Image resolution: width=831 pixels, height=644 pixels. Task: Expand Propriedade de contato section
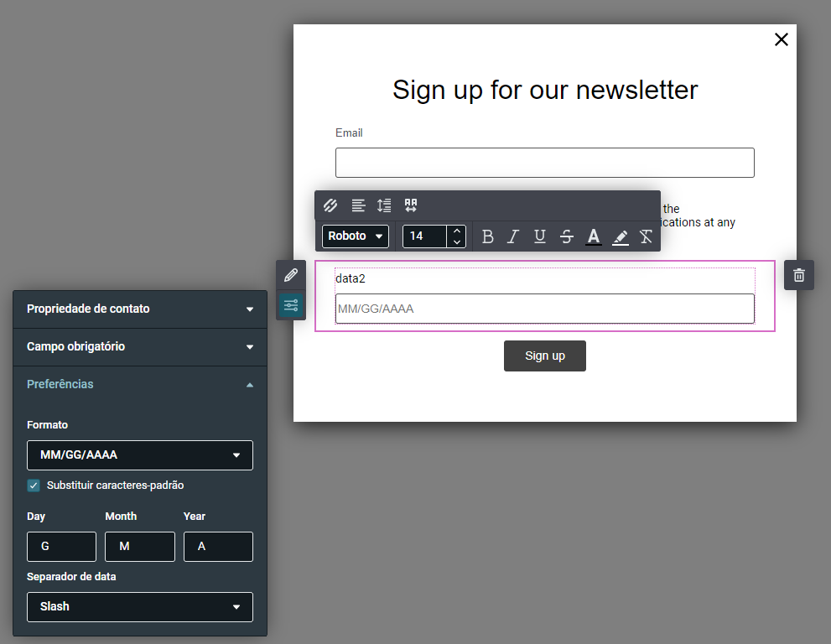coord(140,309)
